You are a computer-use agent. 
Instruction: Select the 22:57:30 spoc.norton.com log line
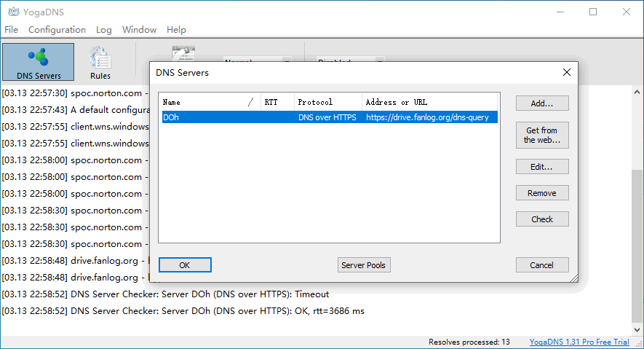[75, 93]
